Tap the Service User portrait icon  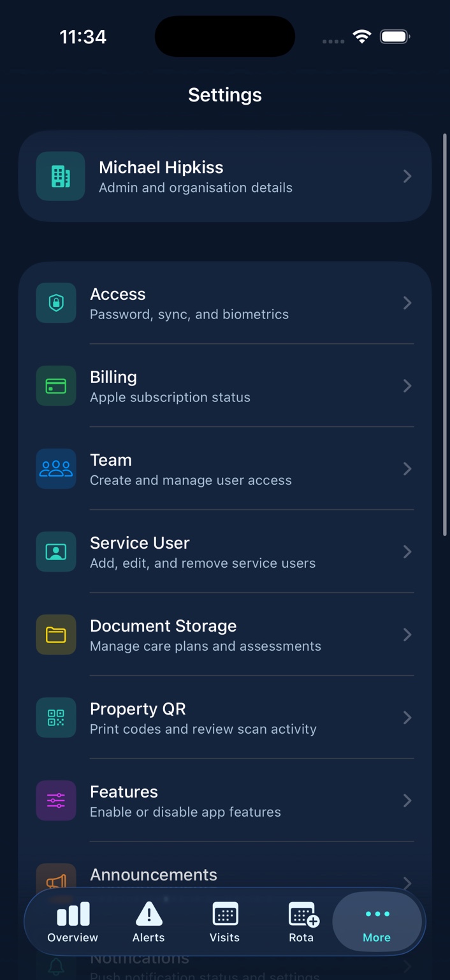coord(56,551)
